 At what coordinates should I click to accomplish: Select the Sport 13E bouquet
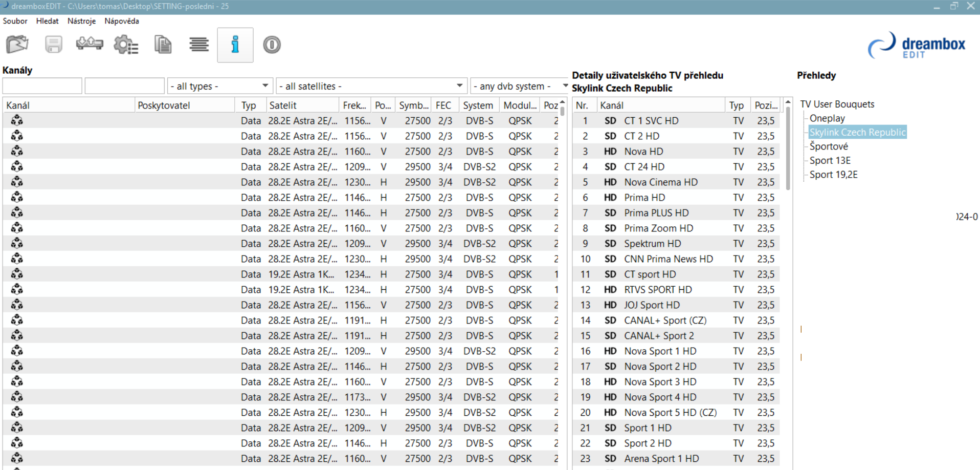click(830, 160)
